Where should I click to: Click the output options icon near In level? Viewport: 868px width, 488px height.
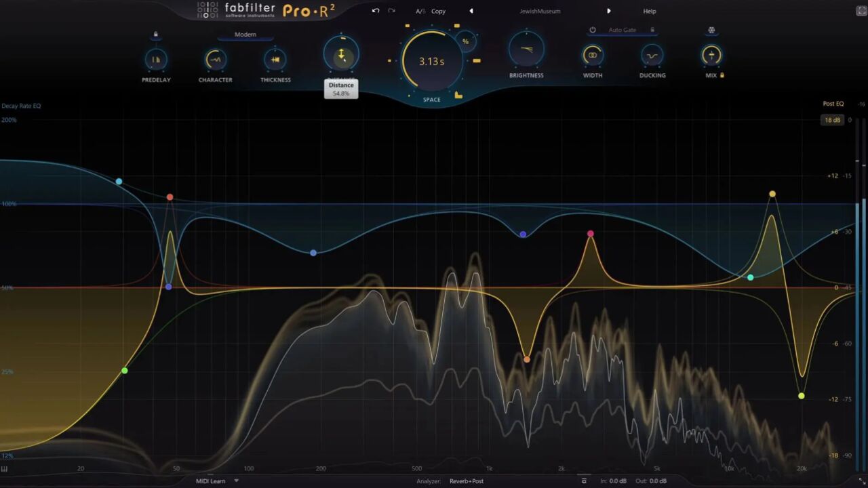click(584, 481)
